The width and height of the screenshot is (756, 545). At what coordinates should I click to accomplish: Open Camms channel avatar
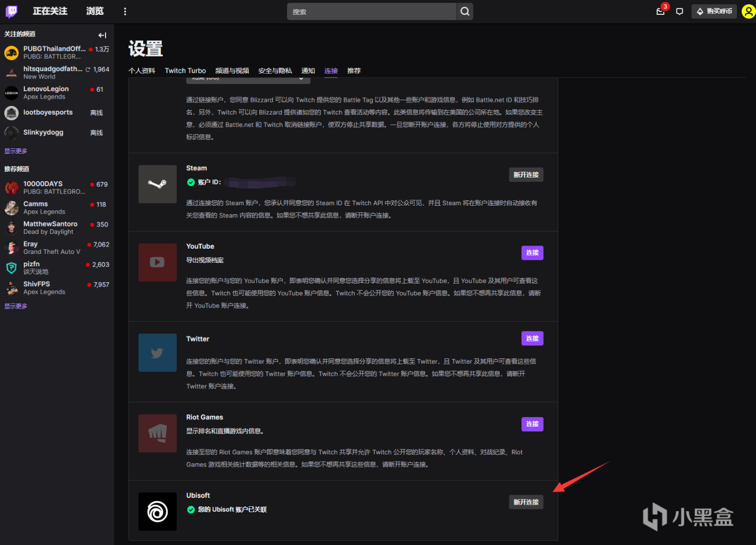(12, 208)
